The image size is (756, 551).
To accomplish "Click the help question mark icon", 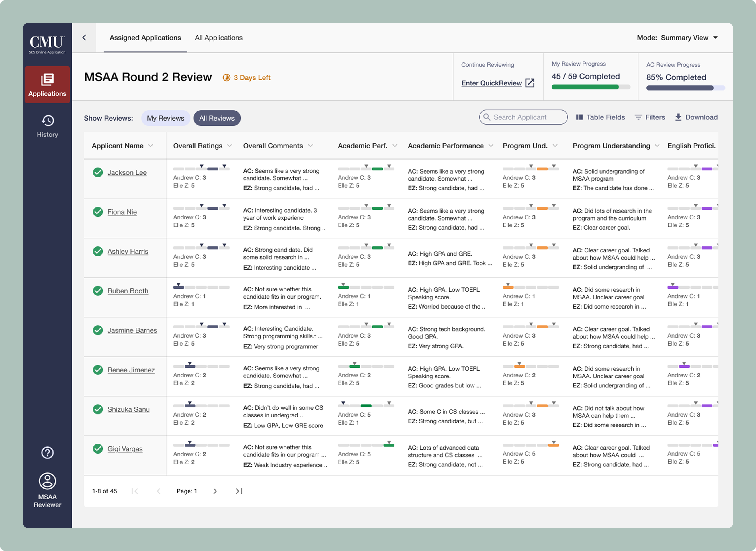I will click(x=47, y=453).
